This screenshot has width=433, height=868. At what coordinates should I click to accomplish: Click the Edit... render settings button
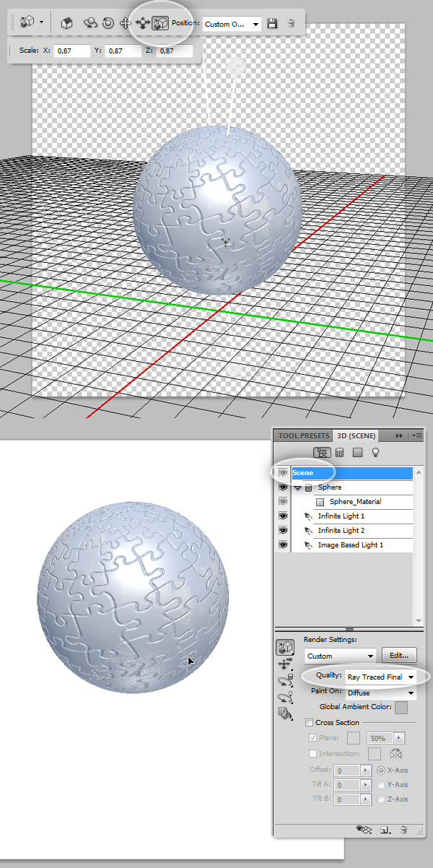399,656
